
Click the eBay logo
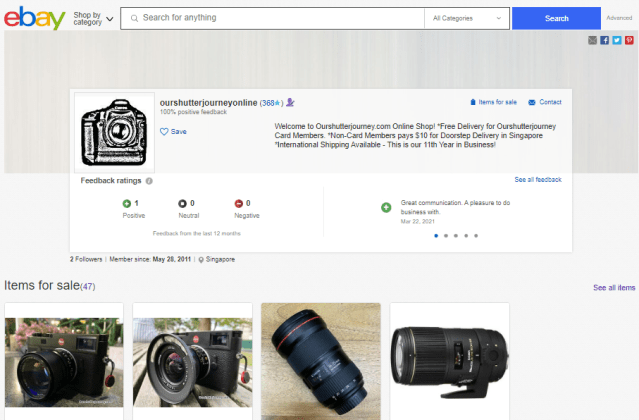coord(35,18)
